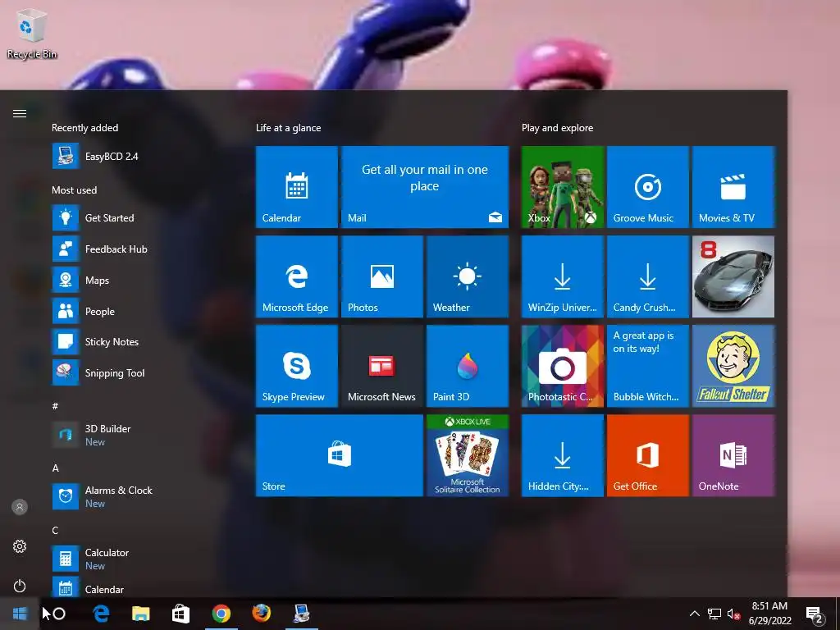Open the Microsoft News tile
Image resolution: width=840 pixels, height=630 pixels.
[x=382, y=366]
